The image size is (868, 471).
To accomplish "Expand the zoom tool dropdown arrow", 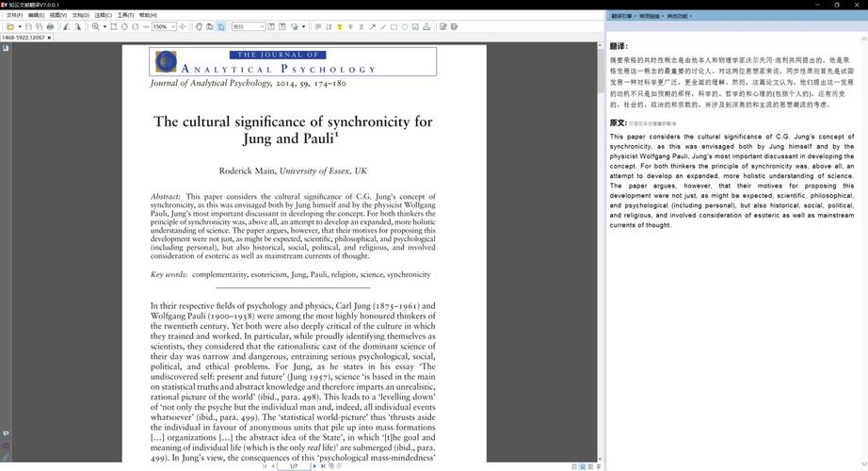I will pos(104,26).
